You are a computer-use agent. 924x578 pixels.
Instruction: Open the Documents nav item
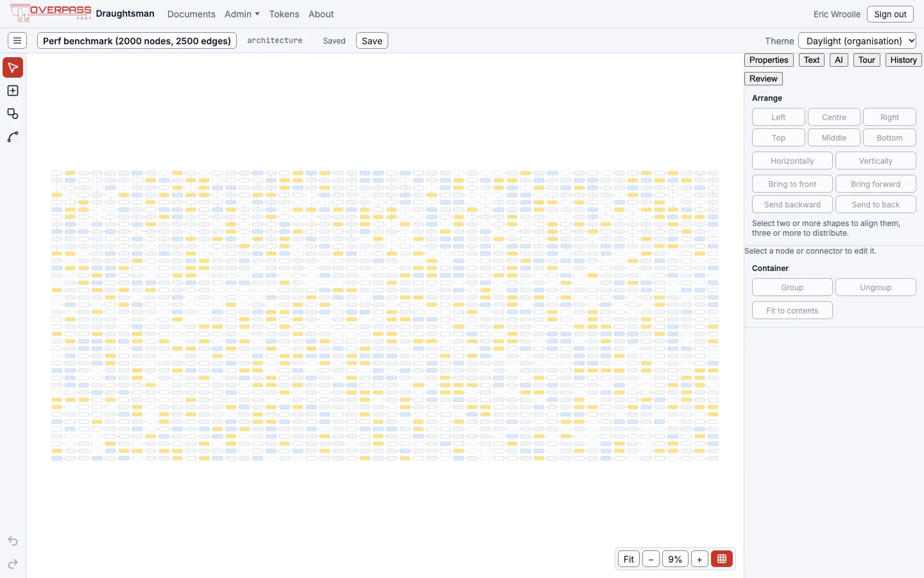tap(191, 13)
